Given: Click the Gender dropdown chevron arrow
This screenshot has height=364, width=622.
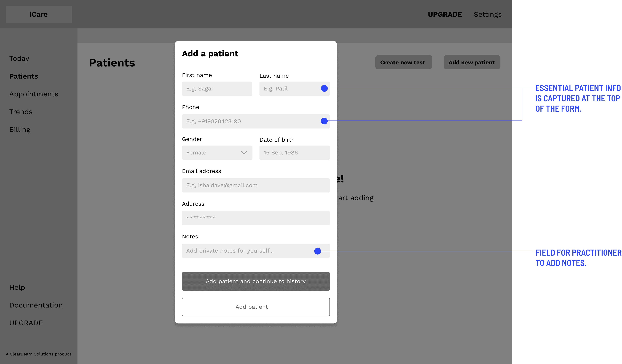Looking at the screenshot, I should point(244,152).
